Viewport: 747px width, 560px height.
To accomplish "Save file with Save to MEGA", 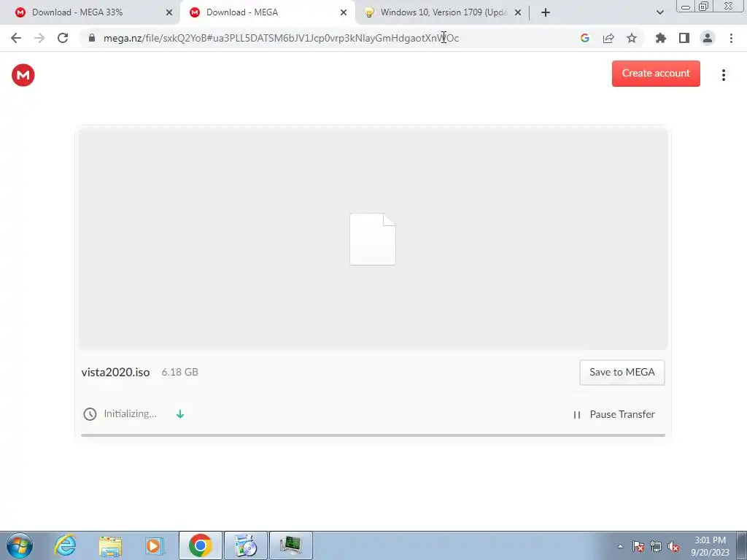I will tap(622, 372).
